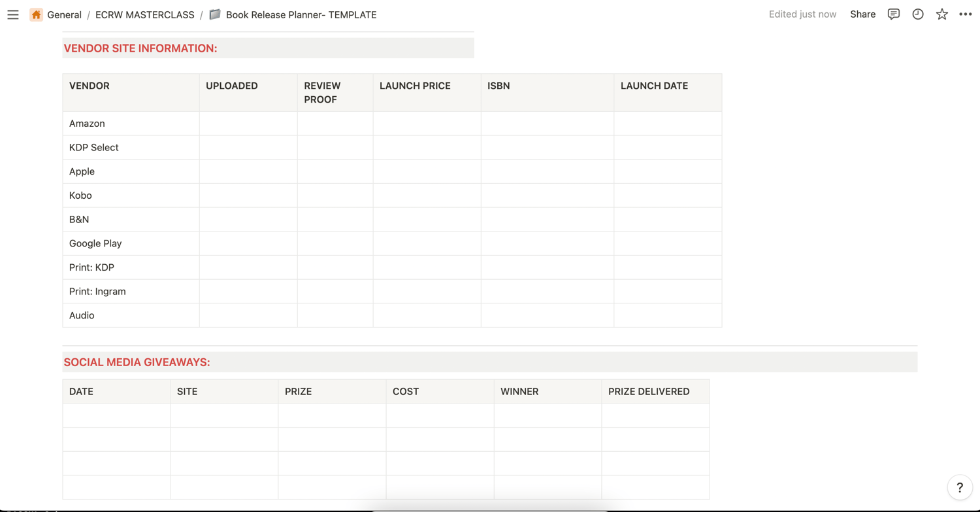Viewport: 980px width, 512px height.
Task: Click the Audio vendor cell
Action: coord(131,315)
